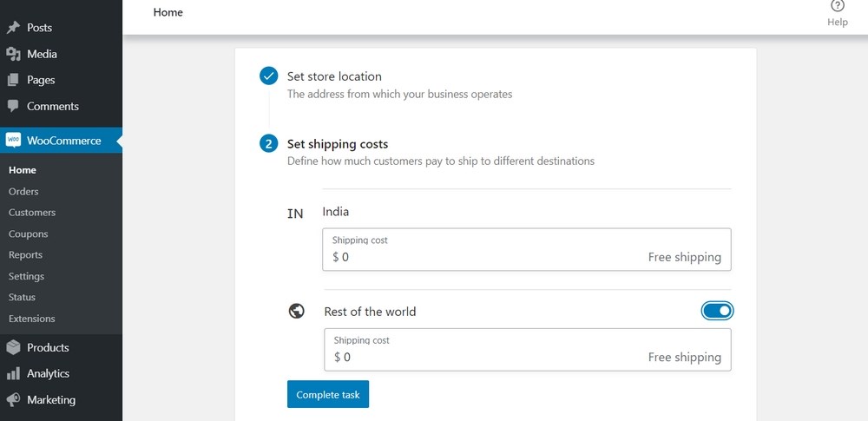Open the Help question mark icon

click(838, 6)
